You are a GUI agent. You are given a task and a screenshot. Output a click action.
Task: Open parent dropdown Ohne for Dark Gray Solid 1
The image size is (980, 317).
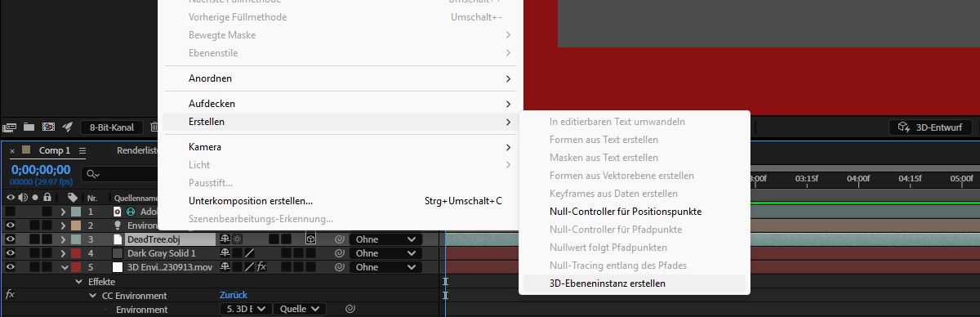pos(386,253)
